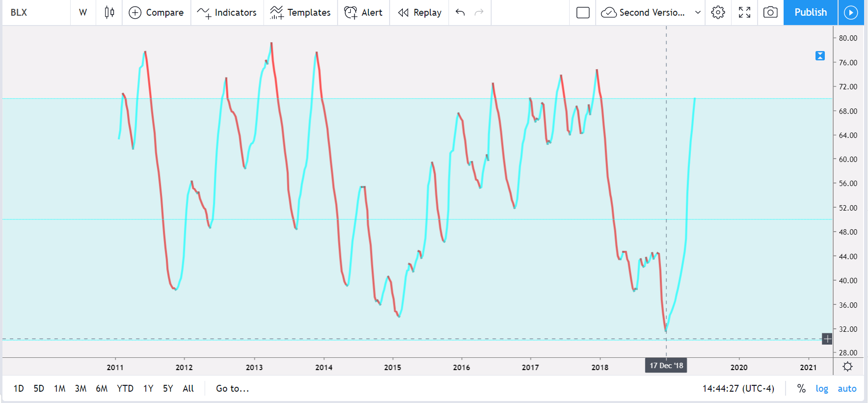Open the Indicators panel
868x403 pixels.
point(227,12)
